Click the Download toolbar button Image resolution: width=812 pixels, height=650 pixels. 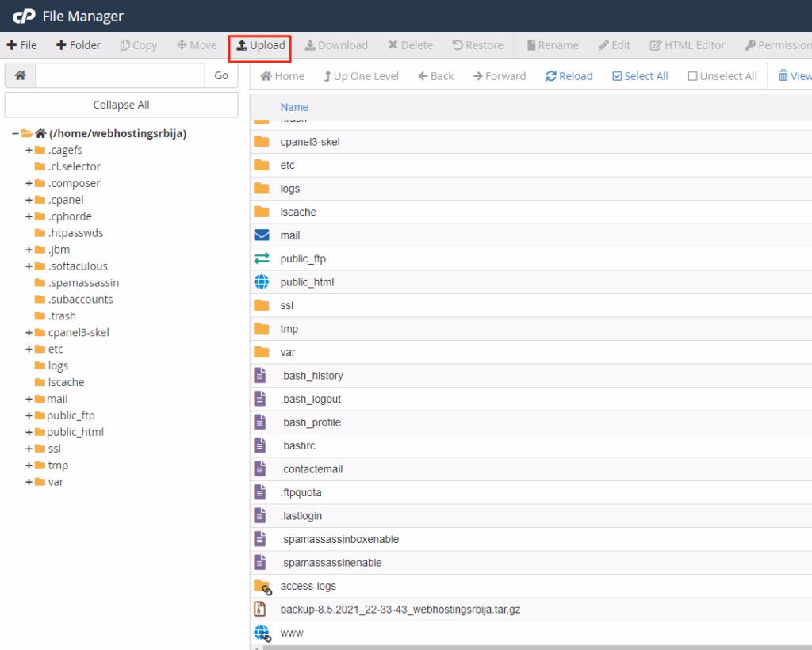[336, 45]
